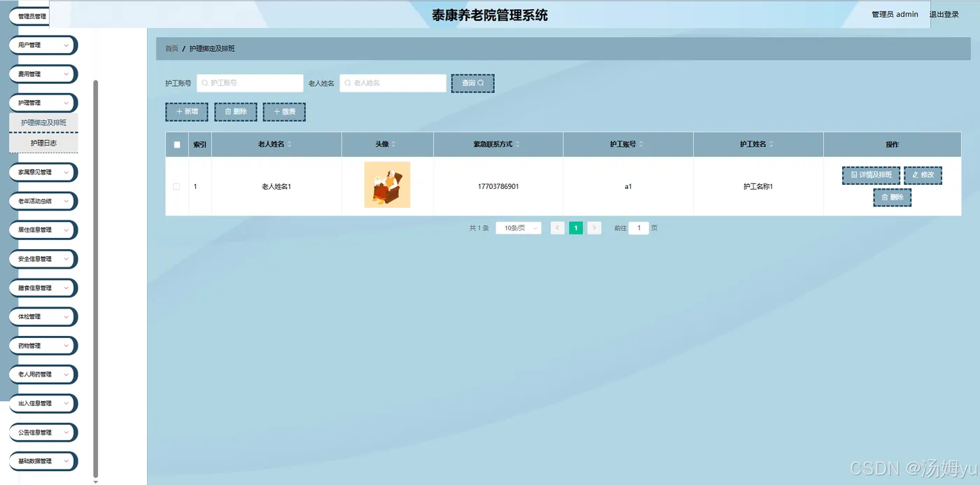Expand the 用户管理 sidebar menu

(x=43, y=45)
